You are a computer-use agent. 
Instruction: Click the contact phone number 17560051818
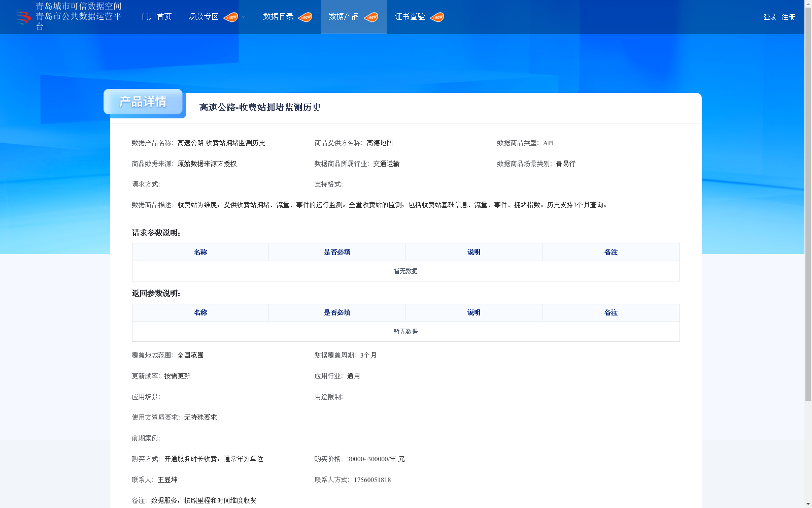pyautogui.click(x=371, y=480)
